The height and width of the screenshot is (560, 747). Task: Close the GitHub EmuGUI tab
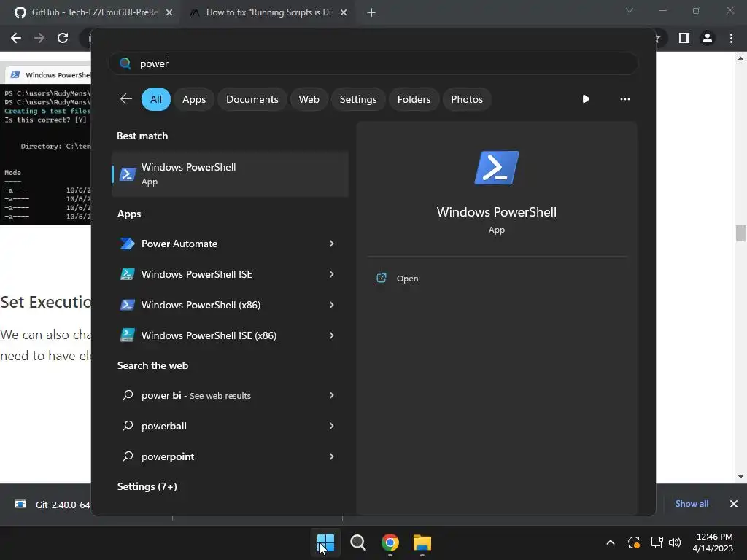click(x=169, y=12)
